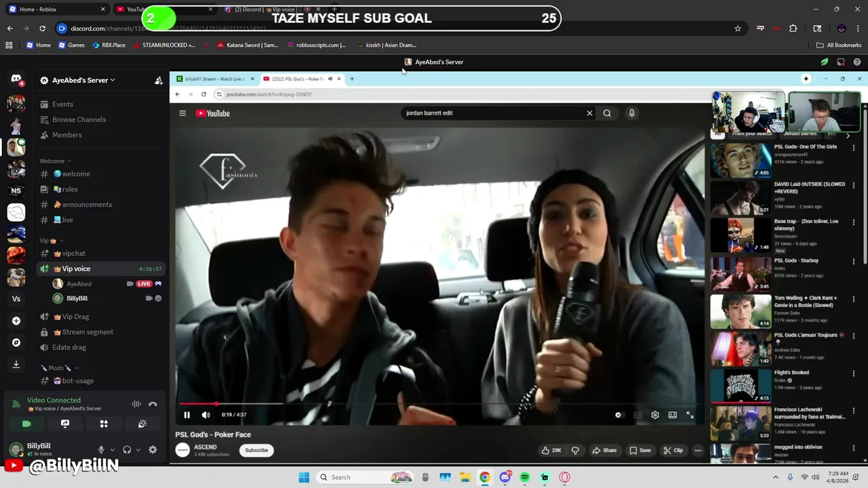The image size is (868, 488).
Task: Open the welcome text channel
Action: 102,174
